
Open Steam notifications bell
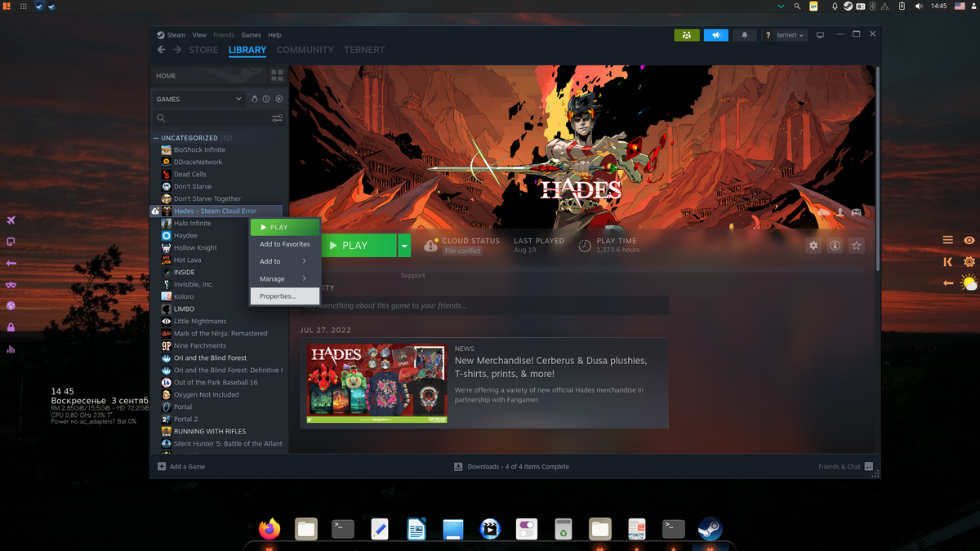(744, 35)
